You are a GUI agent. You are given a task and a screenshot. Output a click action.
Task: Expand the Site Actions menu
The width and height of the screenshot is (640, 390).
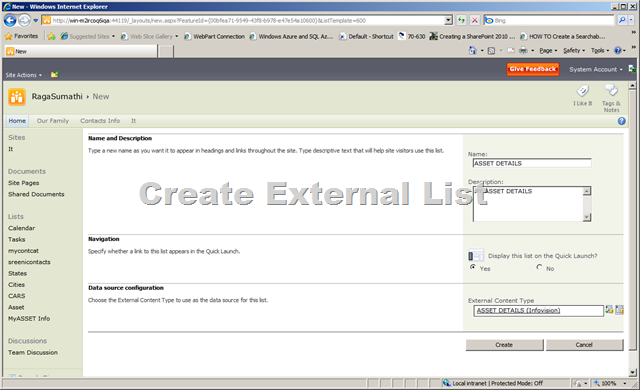[x=24, y=75]
